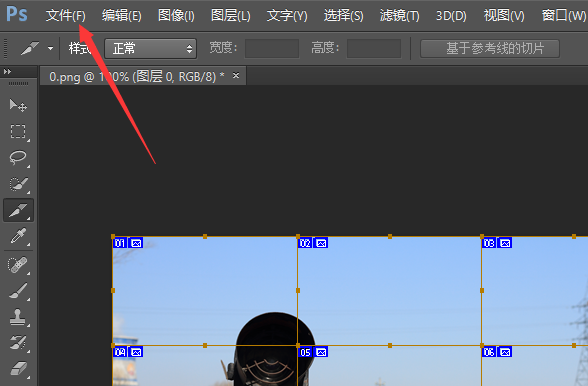This screenshot has height=386, width=588.
Task: Click the image-type icon beside slice 06
Action: (505, 352)
